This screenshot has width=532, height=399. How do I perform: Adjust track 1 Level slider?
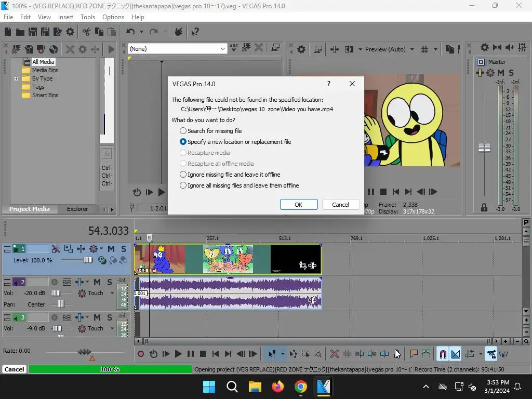point(87,260)
